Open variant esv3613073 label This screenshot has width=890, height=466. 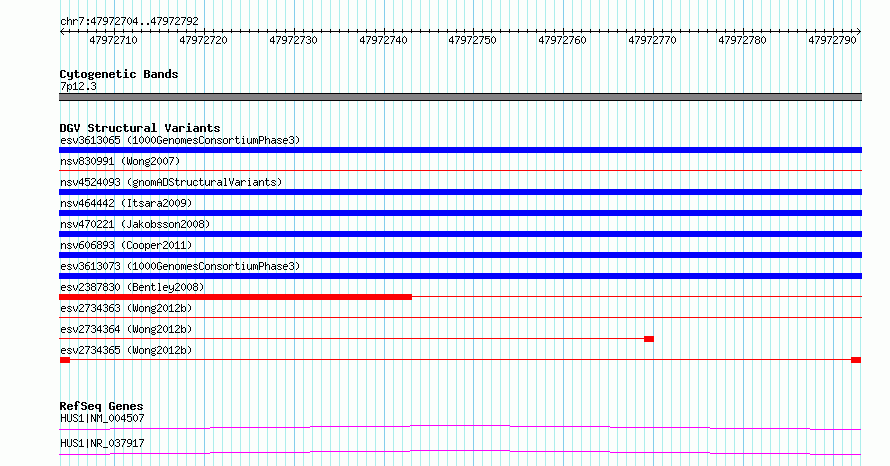pyautogui.click(x=180, y=266)
